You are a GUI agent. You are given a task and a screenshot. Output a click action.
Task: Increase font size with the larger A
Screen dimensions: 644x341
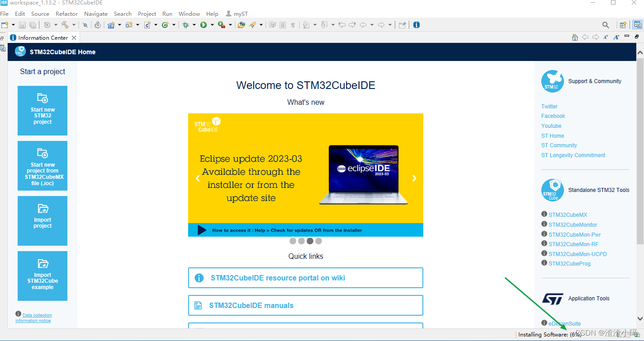coord(616,37)
